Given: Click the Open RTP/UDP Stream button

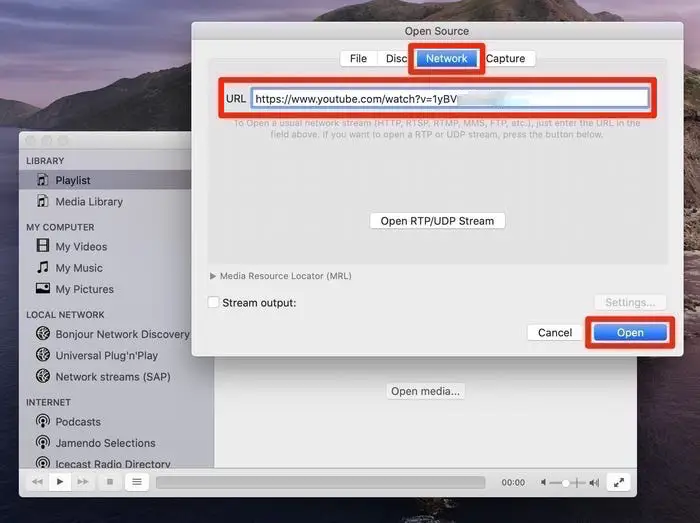Looking at the screenshot, I should coord(437,221).
